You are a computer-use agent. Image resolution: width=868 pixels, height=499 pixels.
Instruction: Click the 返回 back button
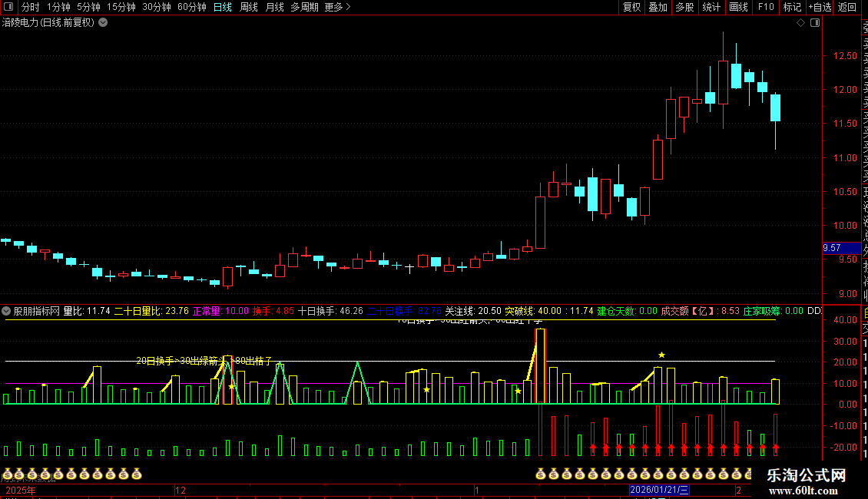coord(847,7)
